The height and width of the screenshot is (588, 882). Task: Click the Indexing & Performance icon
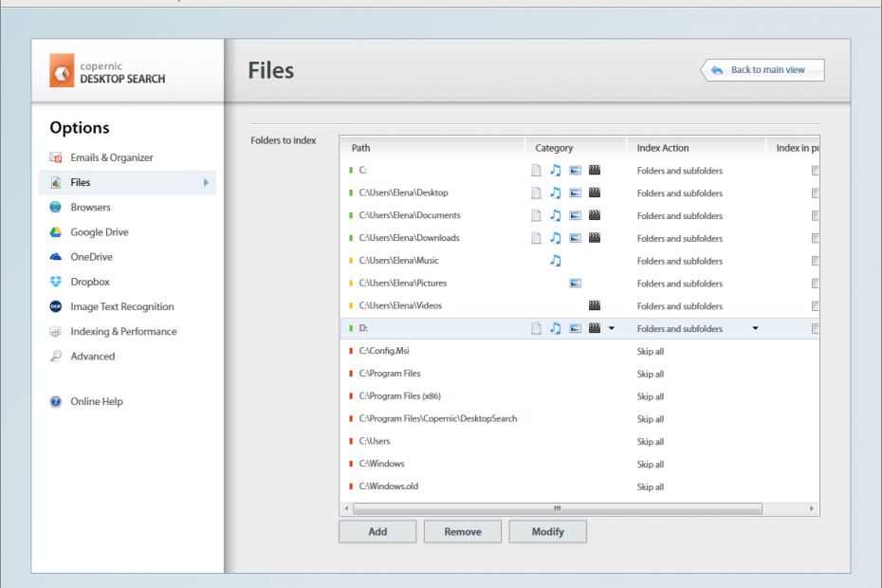[x=56, y=331]
